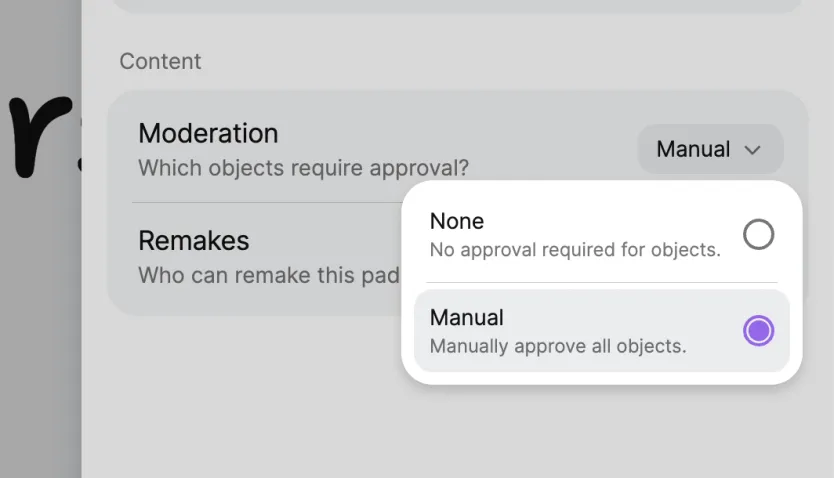This screenshot has height=478, width=834.
Task: Open the Manual moderation dropdown
Action: [709, 150]
